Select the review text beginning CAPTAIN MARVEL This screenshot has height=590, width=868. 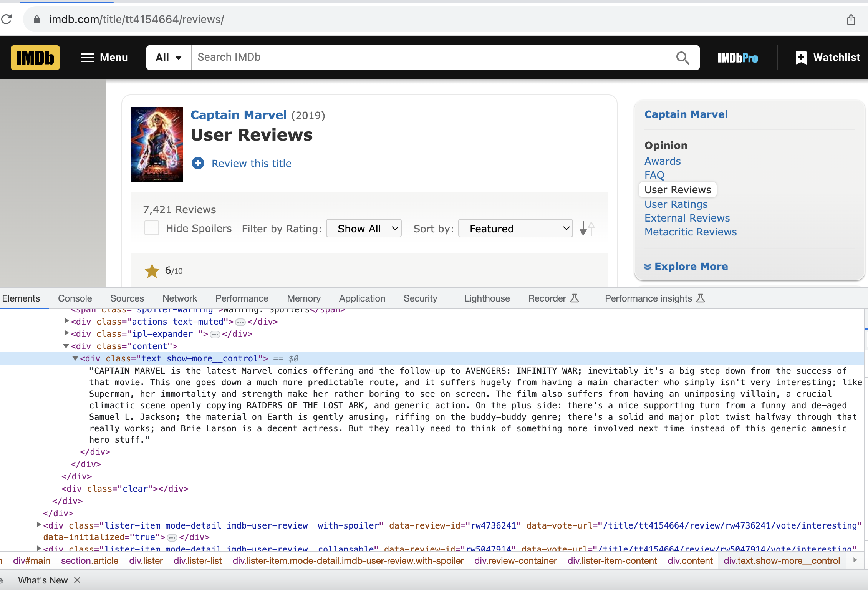[475, 405]
